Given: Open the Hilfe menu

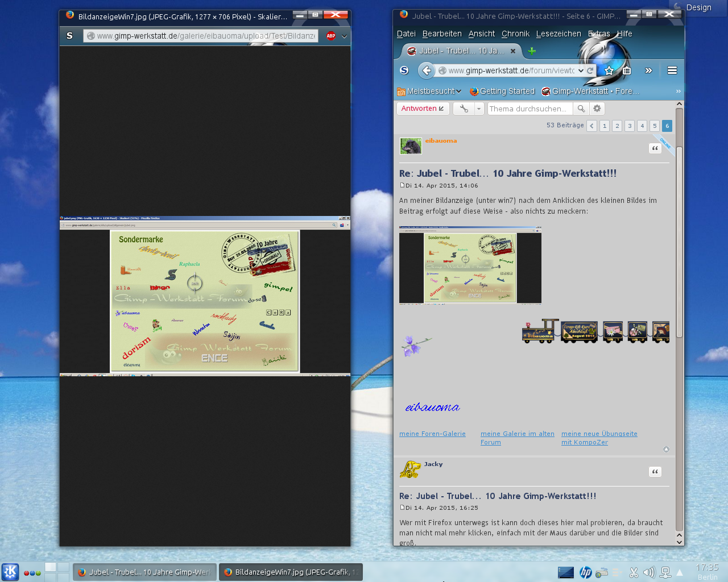Looking at the screenshot, I should 624,34.
